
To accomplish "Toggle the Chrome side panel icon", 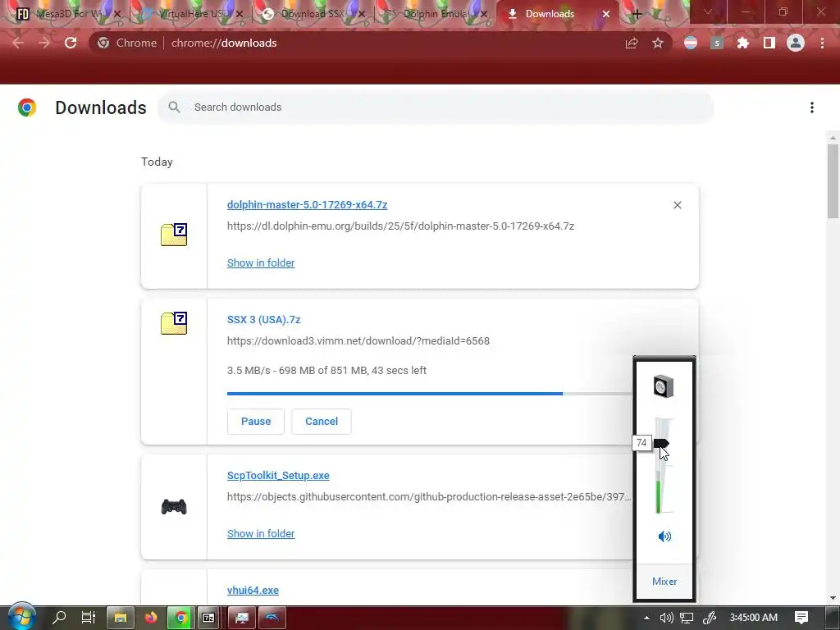I will pyautogui.click(x=769, y=43).
